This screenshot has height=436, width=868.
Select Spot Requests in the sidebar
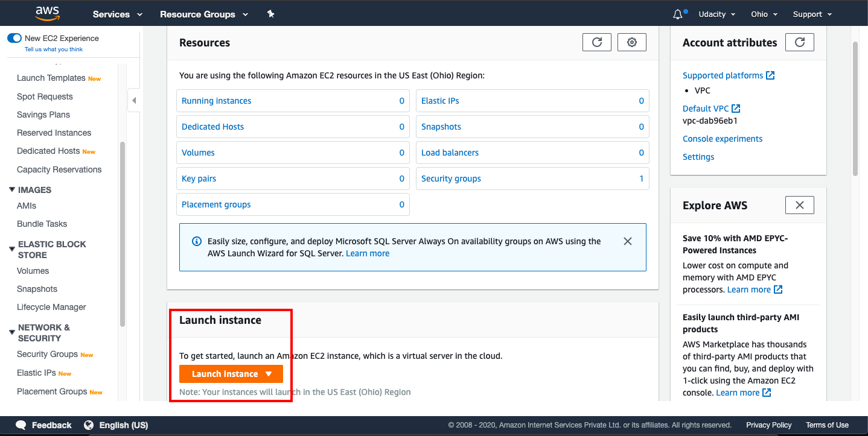[45, 96]
